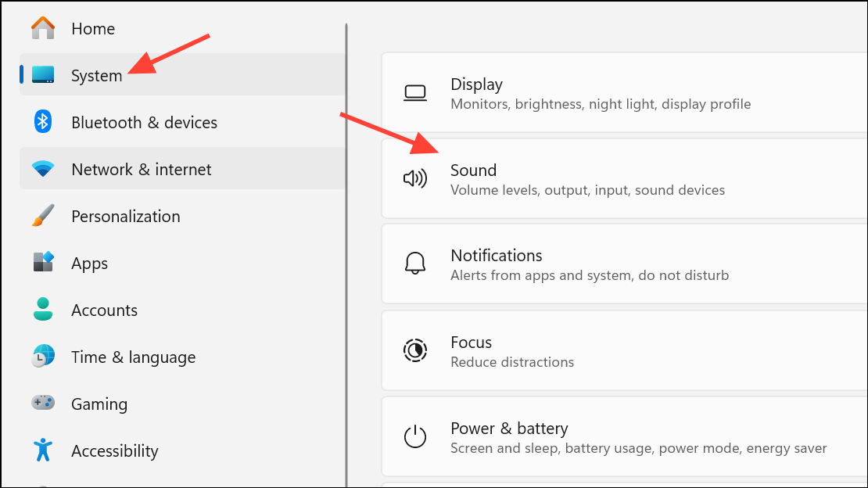
Task: Select the Apps category
Action: pos(182,263)
